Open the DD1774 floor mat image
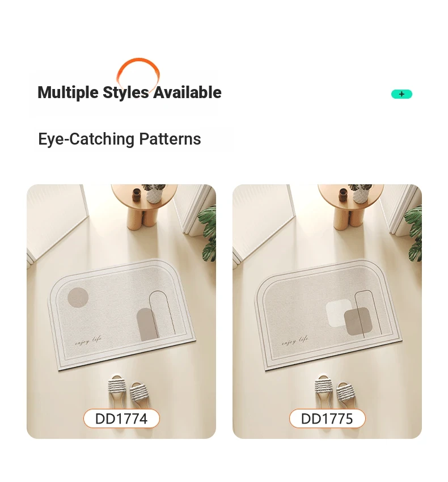Viewport: 448px width, 482px height. [x=121, y=311]
